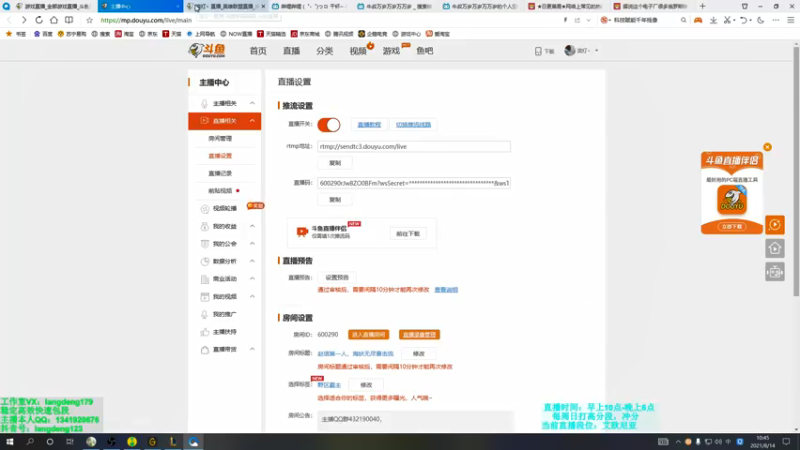The width and height of the screenshot is (800, 450).
Task: Click the 设置预告 button
Action: click(x=337, y=278)
